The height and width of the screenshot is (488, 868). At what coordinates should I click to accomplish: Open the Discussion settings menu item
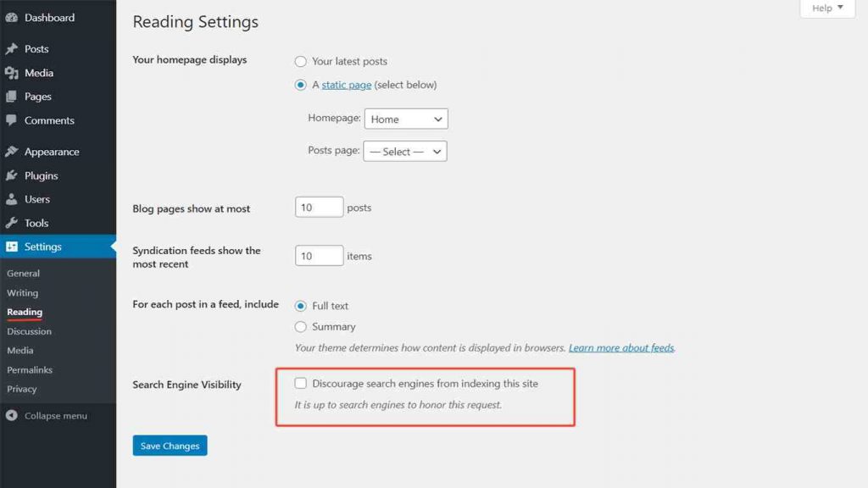(29, 331)
